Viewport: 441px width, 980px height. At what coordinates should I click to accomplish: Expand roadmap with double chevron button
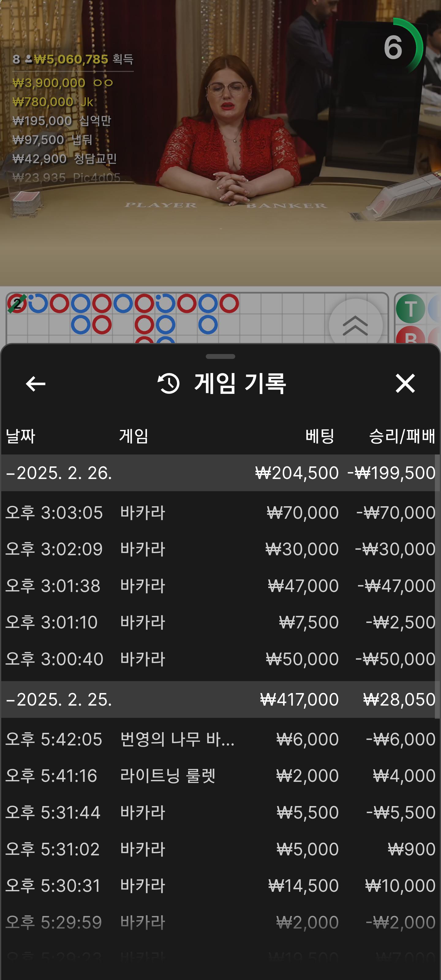pos(355,325)
